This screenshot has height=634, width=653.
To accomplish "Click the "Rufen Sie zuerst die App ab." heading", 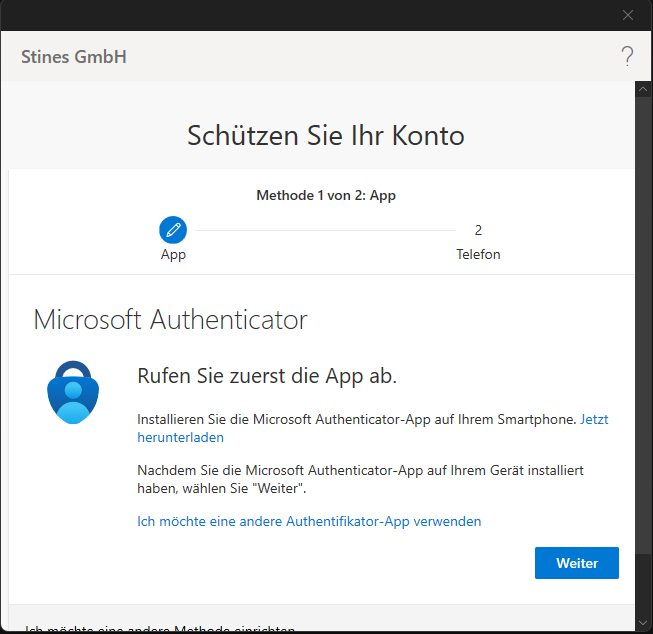I will tap(267, 376).
